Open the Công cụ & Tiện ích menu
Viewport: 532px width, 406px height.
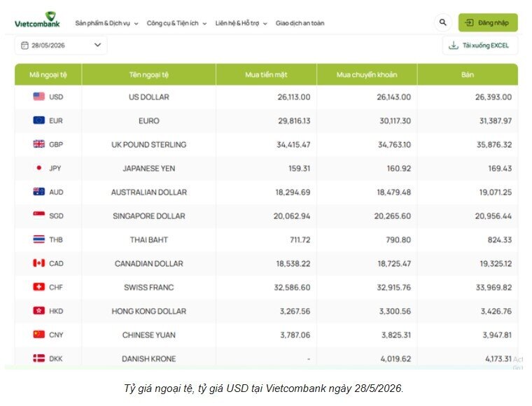(x=172, y=23)
